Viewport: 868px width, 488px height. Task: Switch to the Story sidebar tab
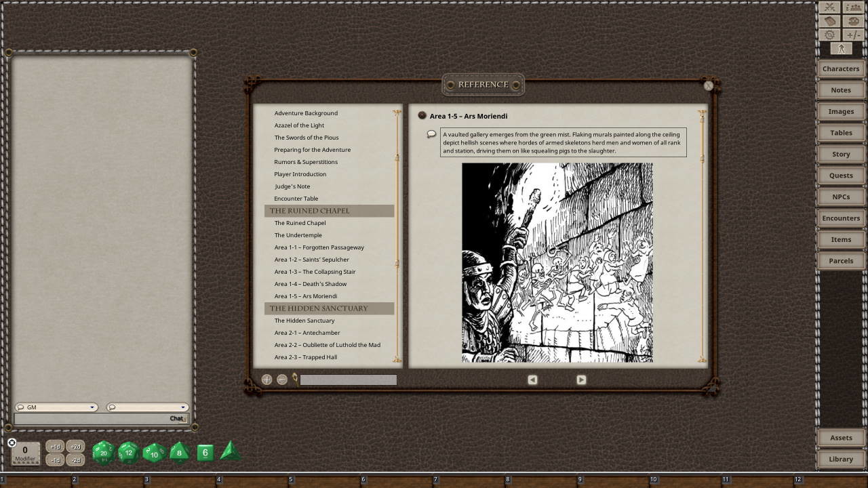pos(840,154)
